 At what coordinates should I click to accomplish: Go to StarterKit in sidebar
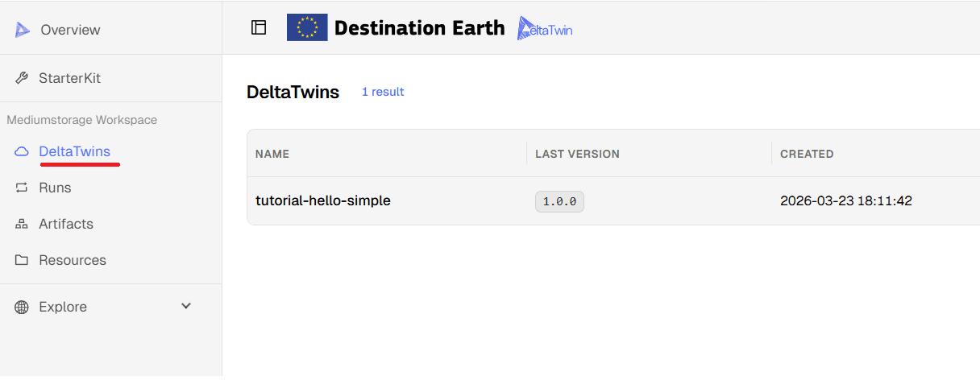pyautogui.click(x=69, y=78)
